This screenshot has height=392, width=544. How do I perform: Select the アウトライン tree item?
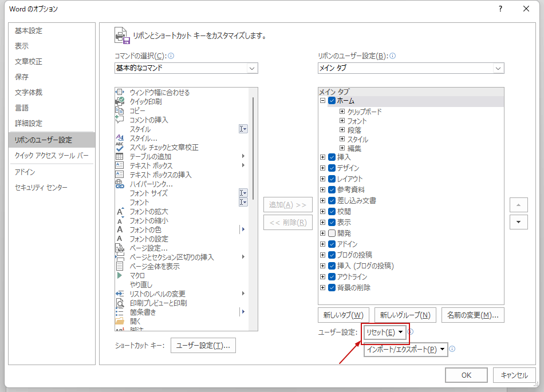[x=352, y=276]
